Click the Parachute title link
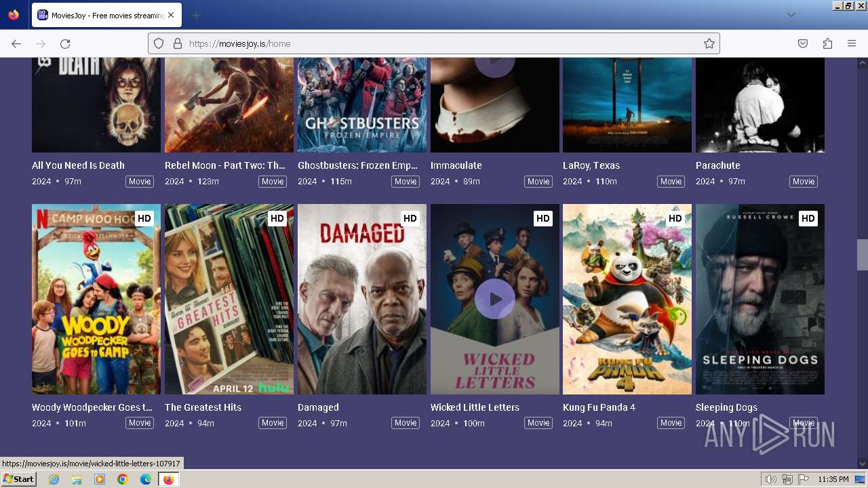 click(718, 165)
